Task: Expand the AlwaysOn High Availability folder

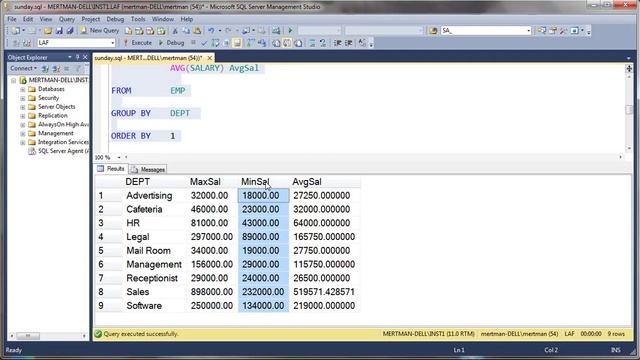Action: (22, 124)
